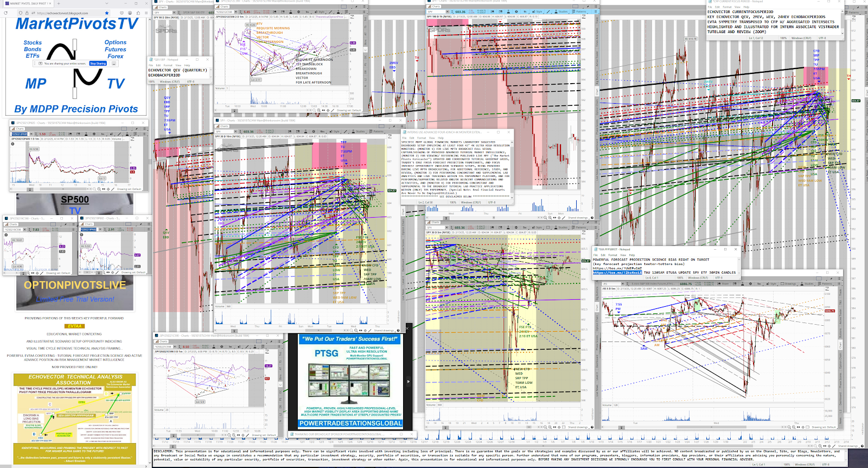The width and height of the screenshot is (868, 468).
Task: Open Shared drawings selector below SPY 180 D 1h chart
Action: (578, 218)
